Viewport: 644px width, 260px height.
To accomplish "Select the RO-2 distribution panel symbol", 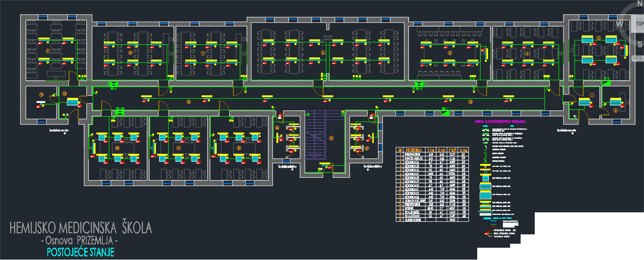I will [x=419, y=84].
